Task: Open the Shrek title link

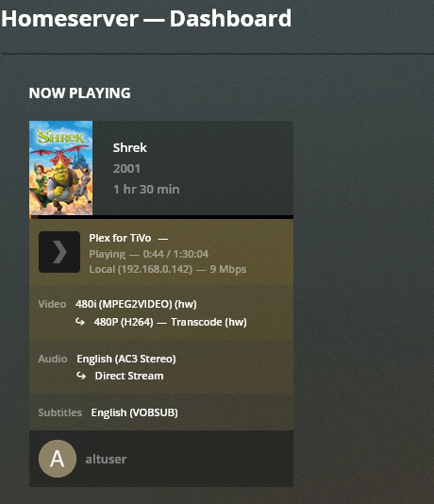Action: [130, 148]
